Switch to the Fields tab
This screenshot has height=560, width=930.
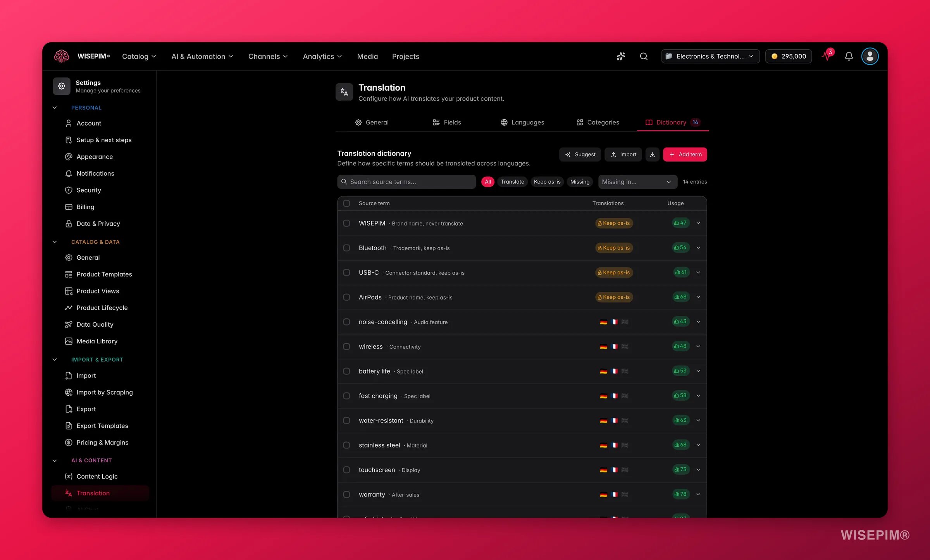(447, 122)
